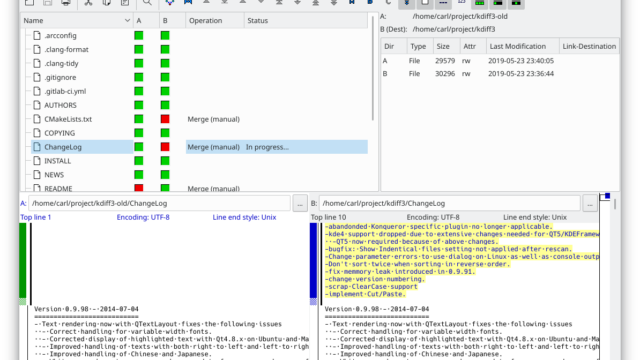Click the file A path input field
Screen dimensions: 640x360
159,203
